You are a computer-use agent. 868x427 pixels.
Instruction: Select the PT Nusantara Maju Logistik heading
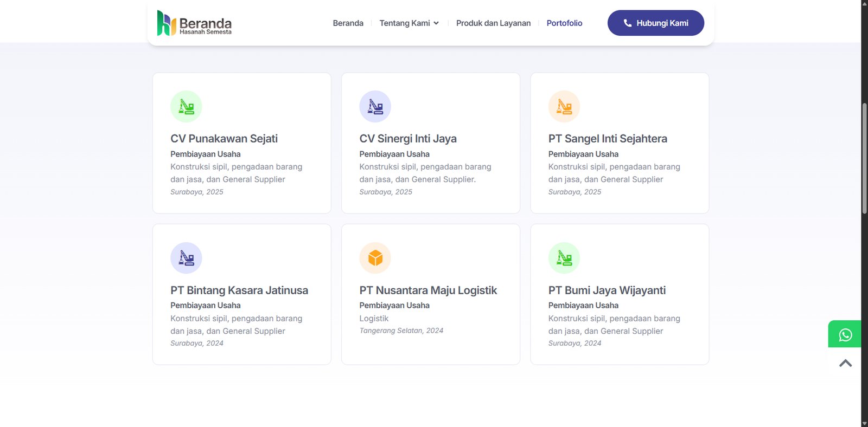[x=428, y=290]
